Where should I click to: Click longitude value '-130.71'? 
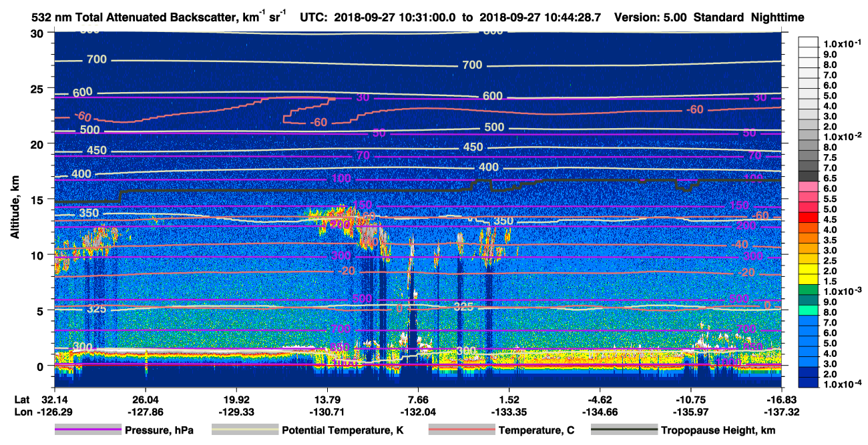327,412
